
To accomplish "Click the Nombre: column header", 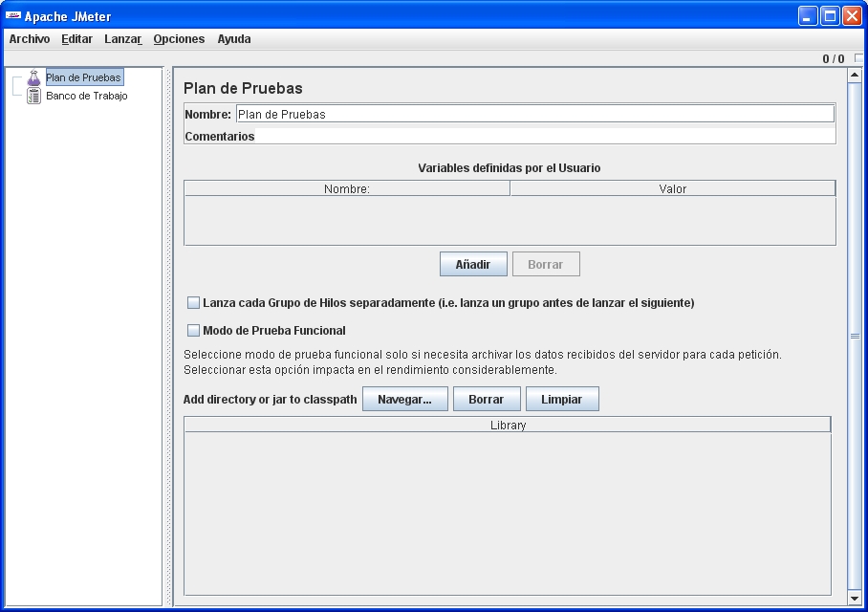I will click(x=347, y=189).
